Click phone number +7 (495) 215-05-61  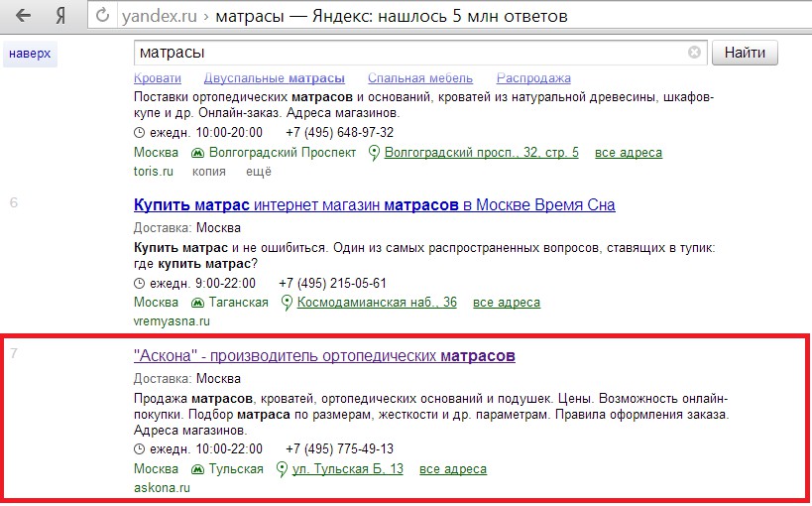332,284
